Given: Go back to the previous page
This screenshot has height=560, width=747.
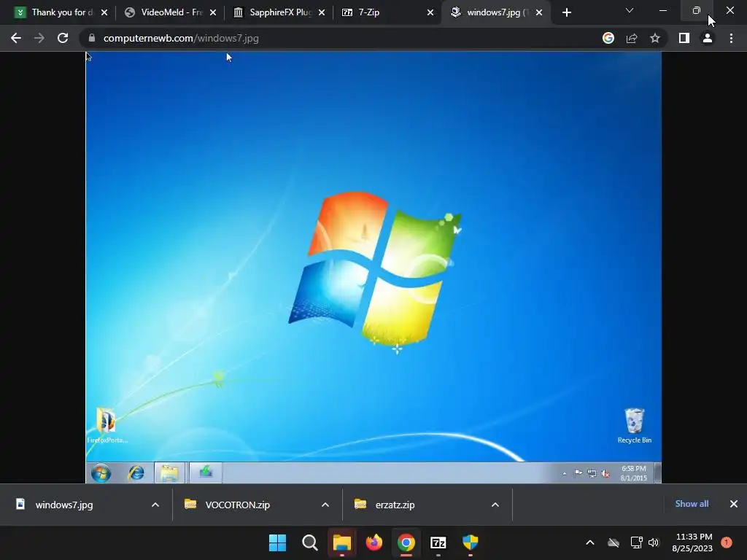Looking at the screenshot, I should (16, 38).
